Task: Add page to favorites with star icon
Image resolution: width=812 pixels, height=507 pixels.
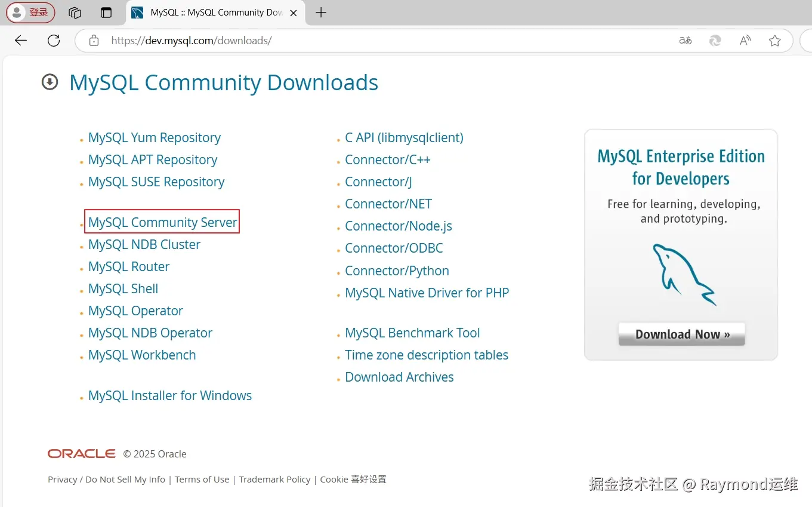Action: pos(775,41)
